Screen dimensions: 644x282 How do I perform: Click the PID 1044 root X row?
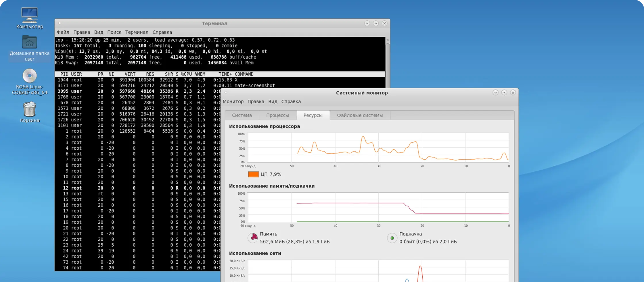coord(220,80)
